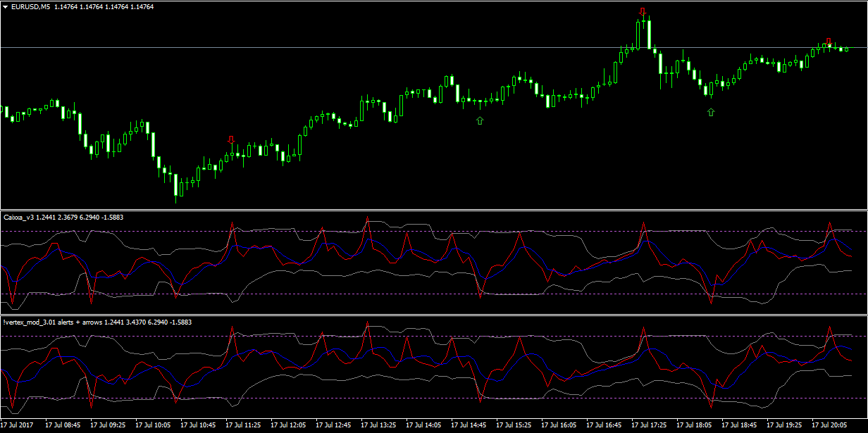Image resolution: width=868 pixels, height=433 pixels.
Task: Click the EURUSD,M5 symbol label
Action: 30,6
